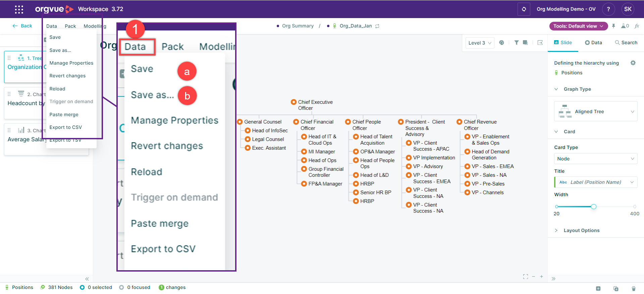Screen dimensions: 644x294
Task: Click drag handle of slide 1 Tree
Action: pos(9,58)
